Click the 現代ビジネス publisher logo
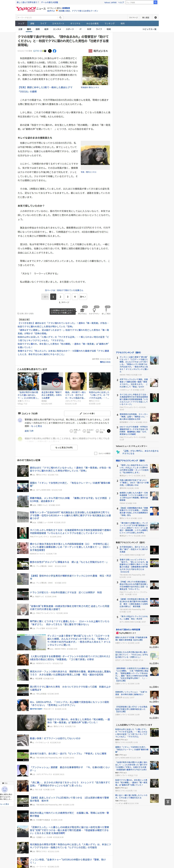The width and height of the screenshot is (174, 868). click(x=98, y=51)
